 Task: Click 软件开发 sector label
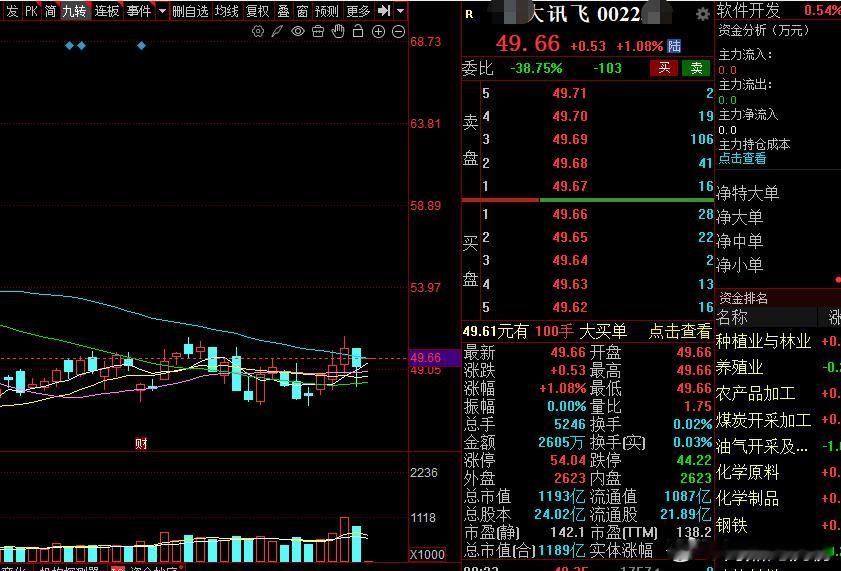(749, 10)
